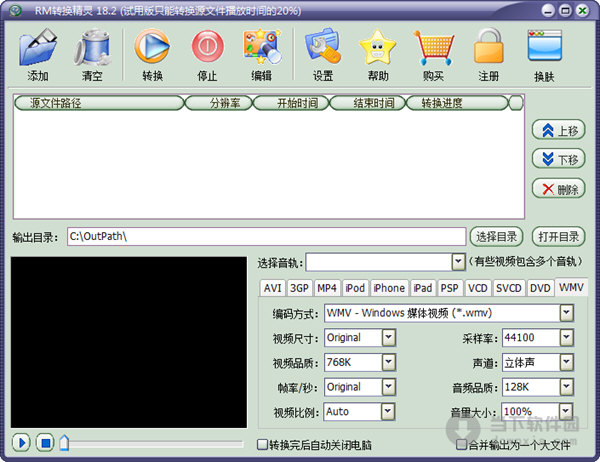The image size is (600, 462).
Task: Click the 帮助 (Help) star icon
Action: coord(378,47)
